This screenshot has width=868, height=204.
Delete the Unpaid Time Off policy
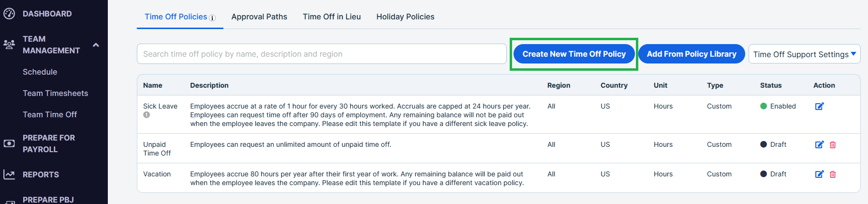tap(833, 144)
